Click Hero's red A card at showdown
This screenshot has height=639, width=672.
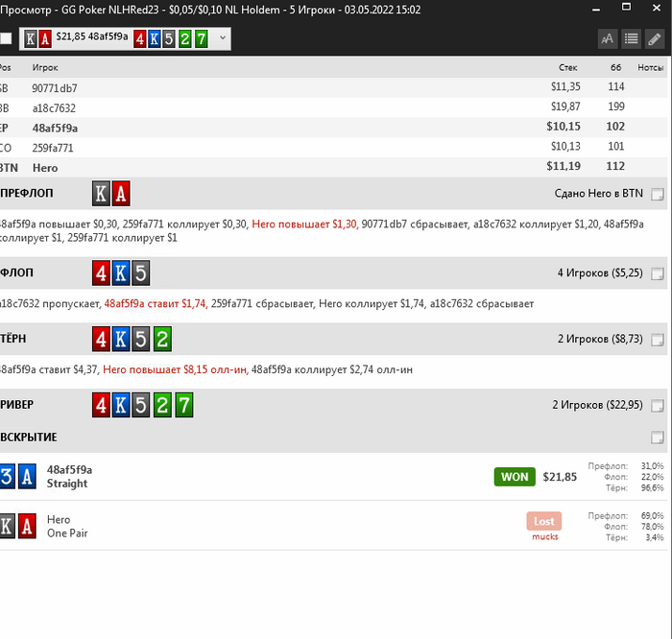(27, 526)
